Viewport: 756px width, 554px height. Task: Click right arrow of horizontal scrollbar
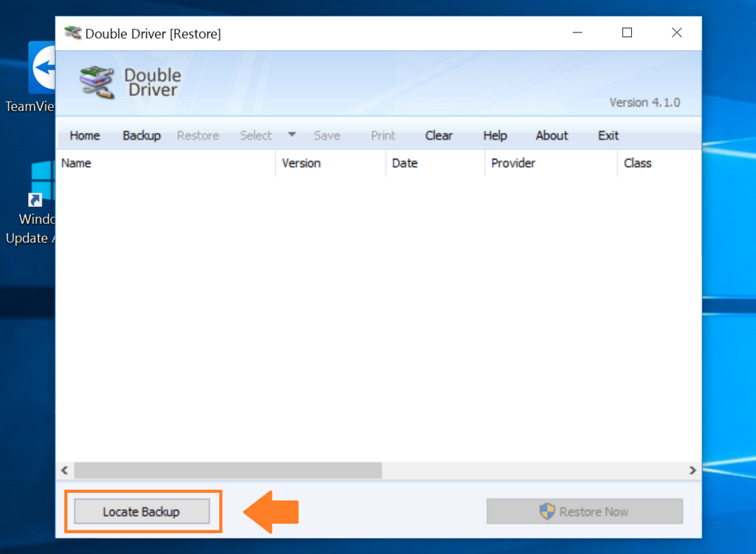tap(693, 470)
